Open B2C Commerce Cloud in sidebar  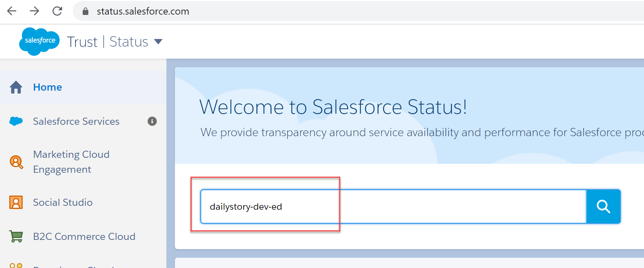pos(84,236)
